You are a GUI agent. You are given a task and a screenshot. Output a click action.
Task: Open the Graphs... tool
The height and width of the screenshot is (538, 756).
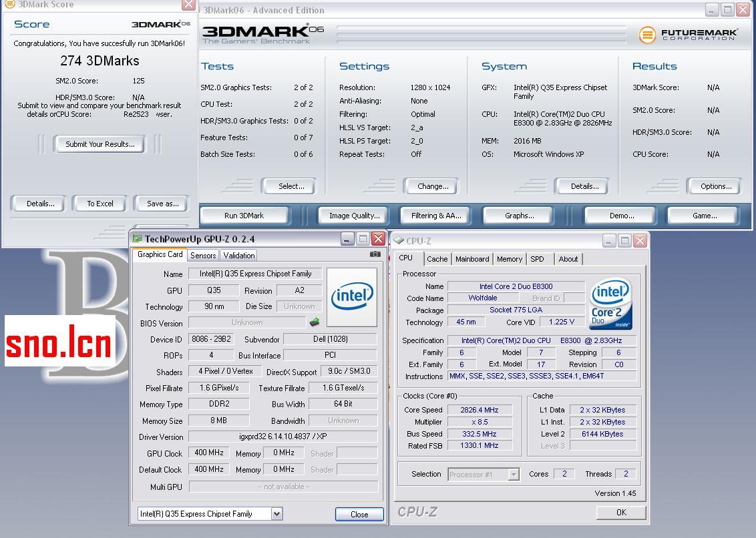[x=520, y=216]
